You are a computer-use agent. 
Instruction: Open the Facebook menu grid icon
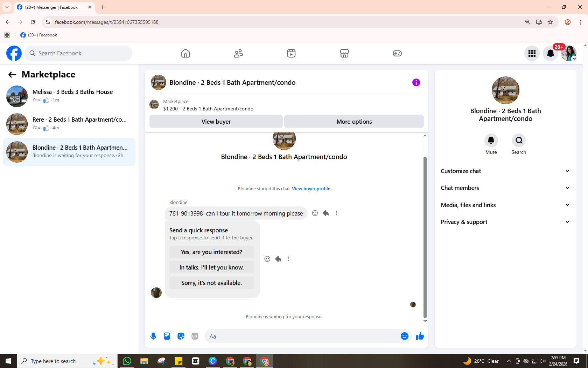[532, 53]
